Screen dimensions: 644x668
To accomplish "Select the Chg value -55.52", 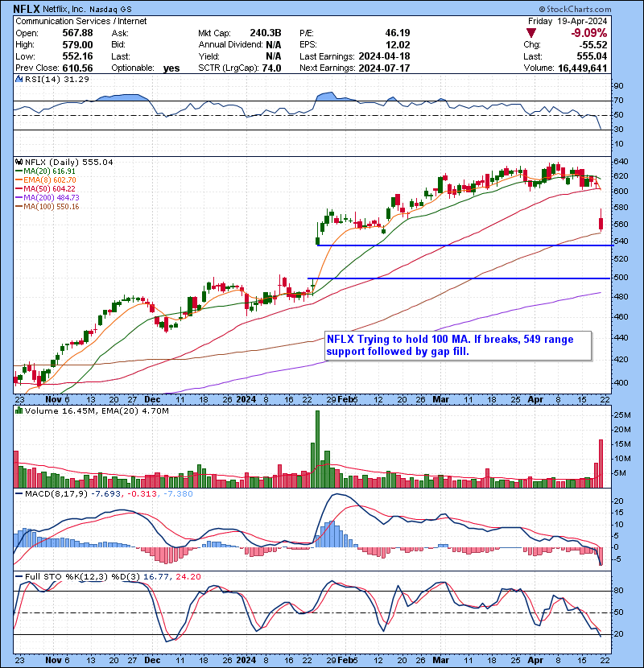I will click(x=592, y=44).
